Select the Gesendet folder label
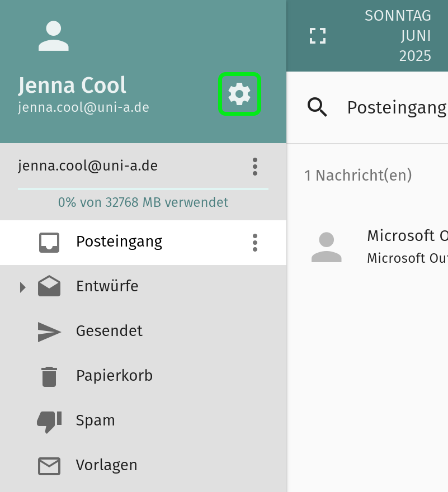Screen dimensions: 448x492 tap(109, 331)
